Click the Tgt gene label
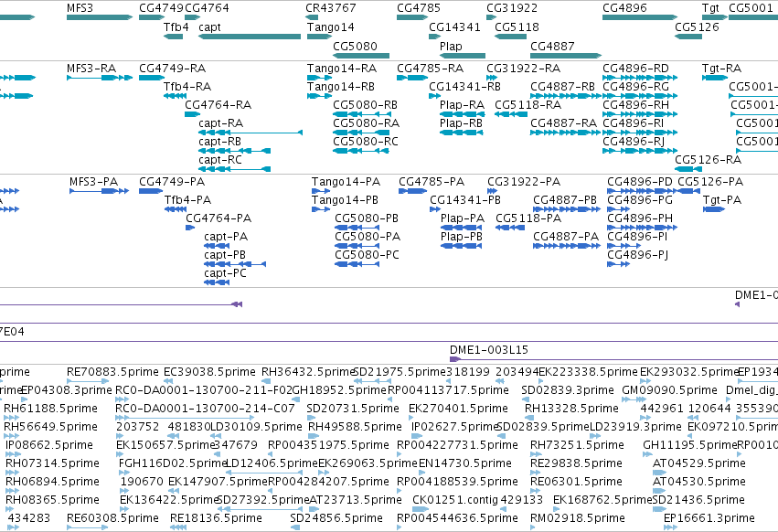This screenshot has height=532, width=778. point(710,8)
